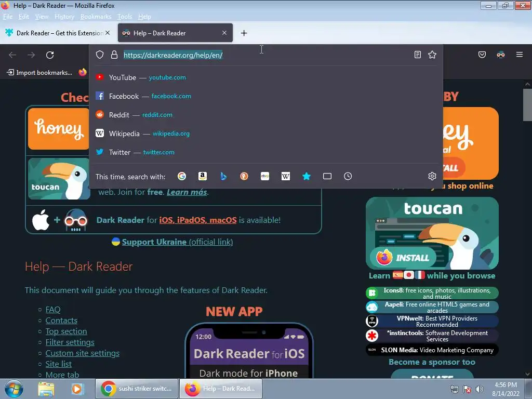Open the FAQ link

[53, 310]
